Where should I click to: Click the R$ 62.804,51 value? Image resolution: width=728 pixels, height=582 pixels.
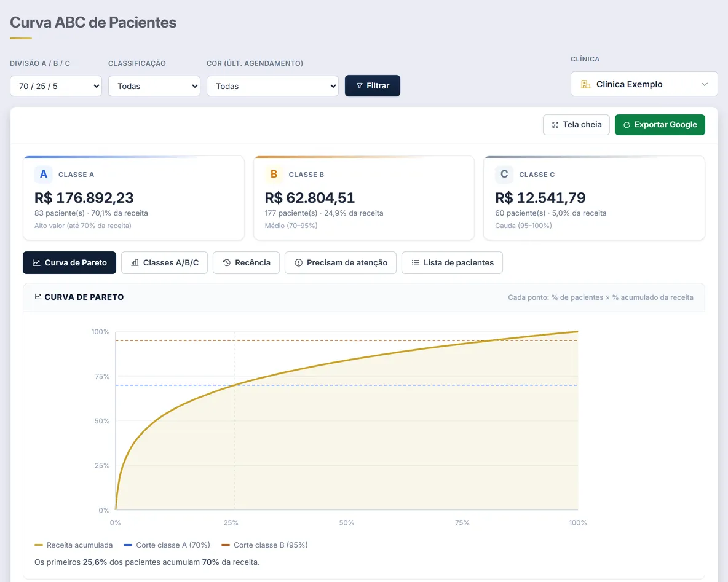point(310,198)
